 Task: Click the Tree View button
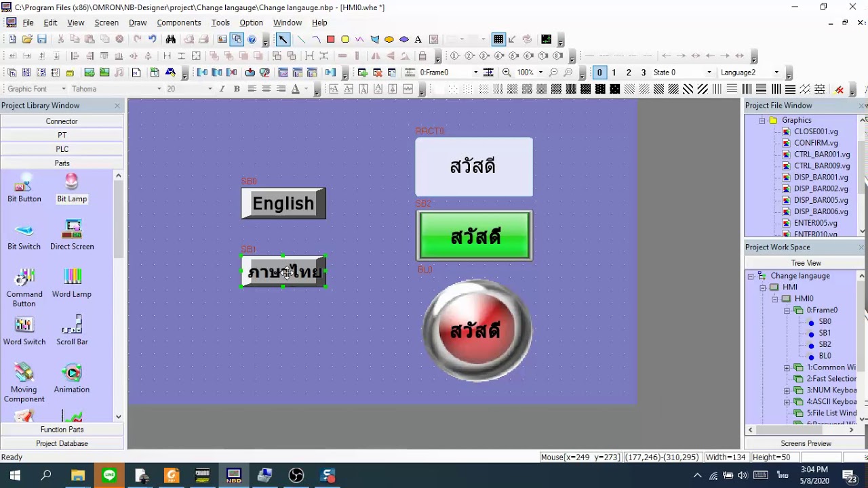806,263
